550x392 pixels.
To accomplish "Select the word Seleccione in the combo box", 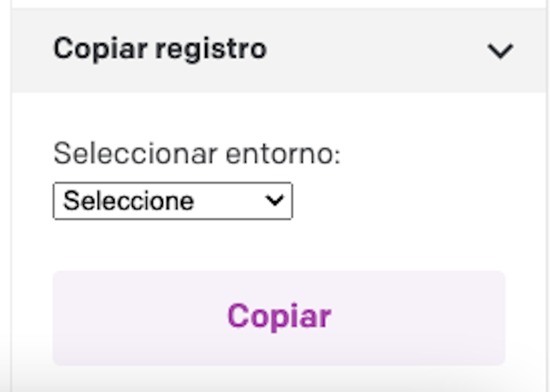I will pyautogui.click(x=128, y=201).
